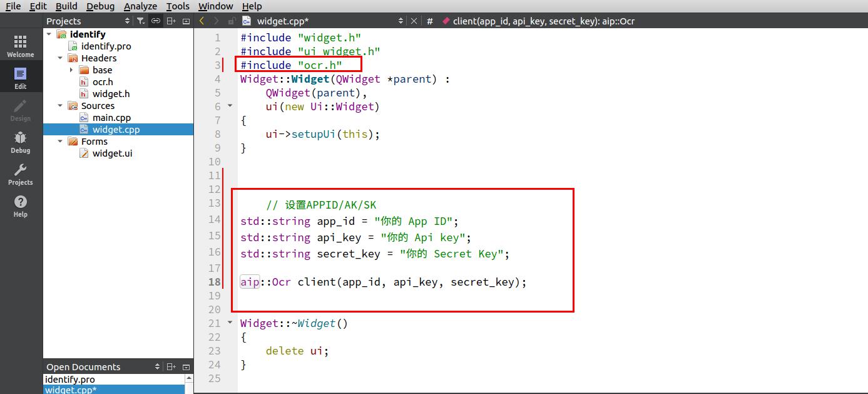Open the Window menu
This screenshot has height=394, width=868.
tap(215, 6)
